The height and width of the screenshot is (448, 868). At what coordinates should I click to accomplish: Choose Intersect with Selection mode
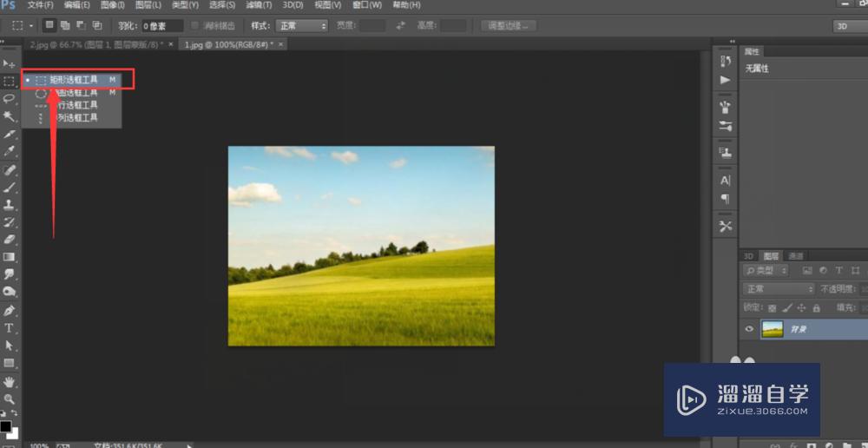pyautogui.click(x=97, y=25)
